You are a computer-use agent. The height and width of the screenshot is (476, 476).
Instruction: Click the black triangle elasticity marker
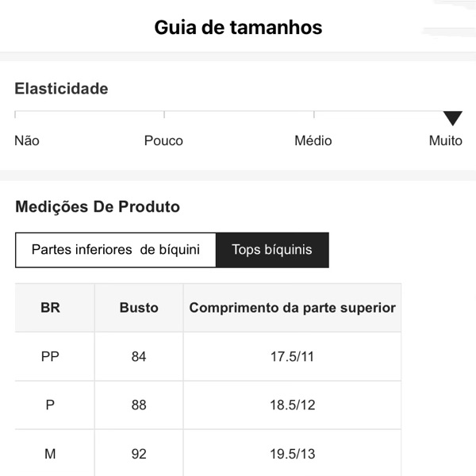452,119
